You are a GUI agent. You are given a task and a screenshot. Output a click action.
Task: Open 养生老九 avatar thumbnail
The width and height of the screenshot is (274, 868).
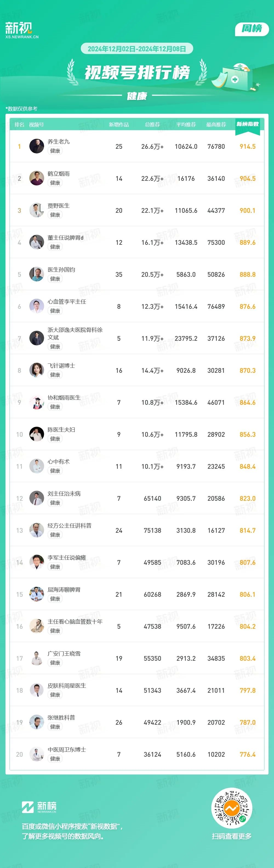[36, 146]
